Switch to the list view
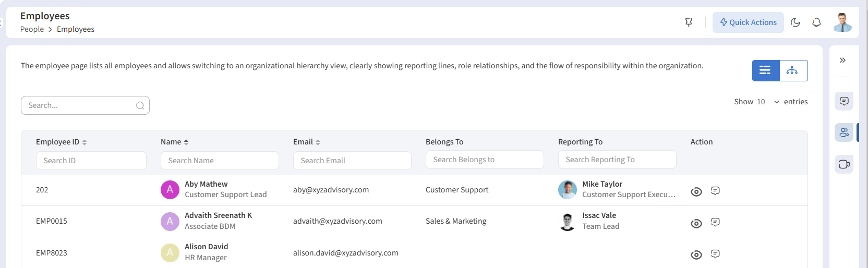The image size is (868, 268). 765,70
